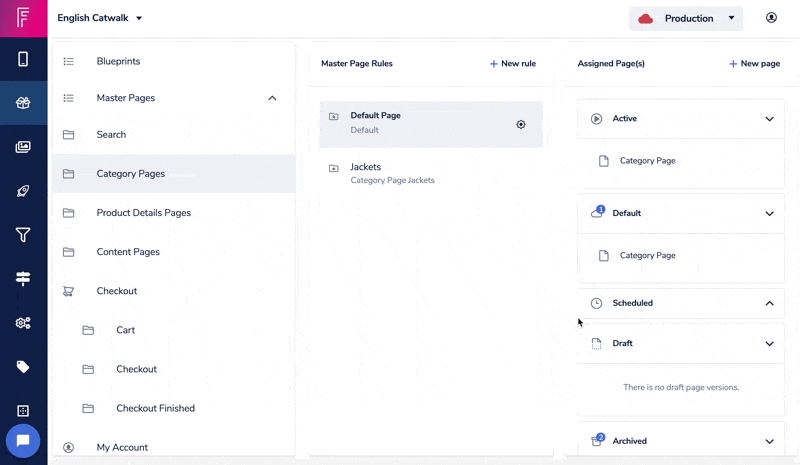
Task: Open the media gallery sidebar icon
Action: tap(23, 147)
